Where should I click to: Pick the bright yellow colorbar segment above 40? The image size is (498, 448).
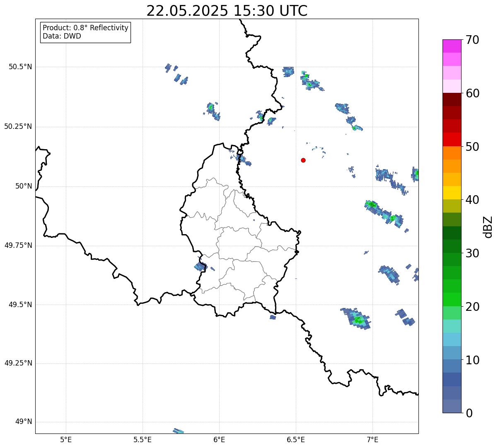(452, 193)
